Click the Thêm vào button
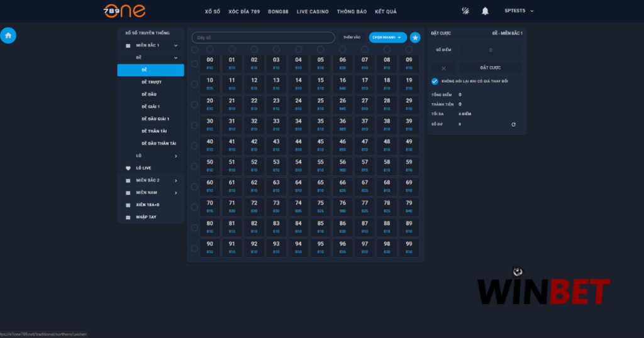 pos(352,37)
